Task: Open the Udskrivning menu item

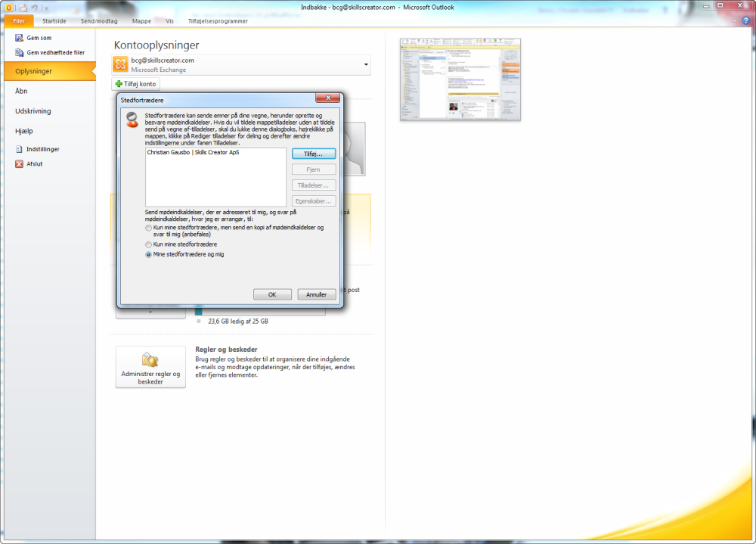Action: tap(33, 111)
